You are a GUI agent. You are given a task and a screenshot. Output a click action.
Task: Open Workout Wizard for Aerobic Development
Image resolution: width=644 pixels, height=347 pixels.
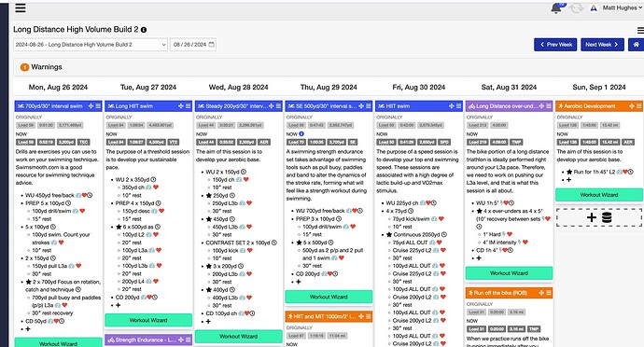(x=599, y=195)
